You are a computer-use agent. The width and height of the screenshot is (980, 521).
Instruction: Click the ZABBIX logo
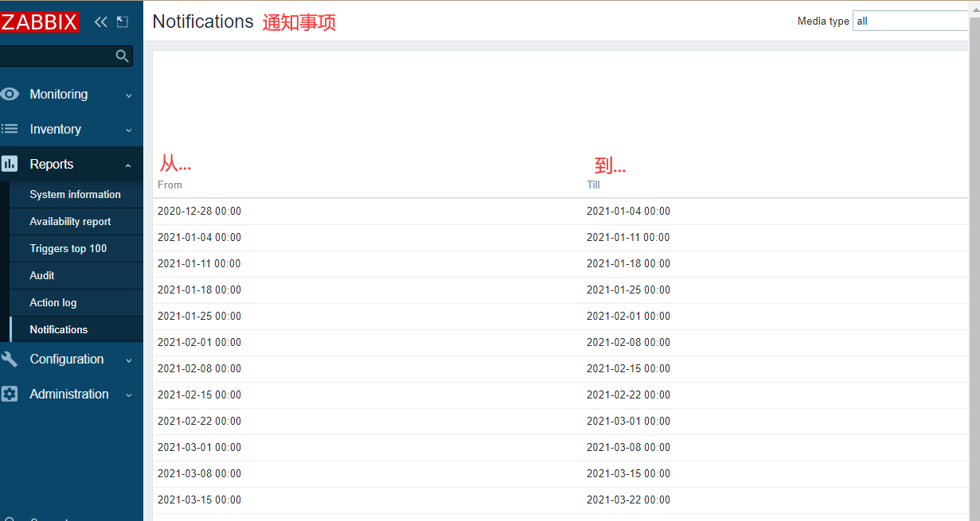(40, 21)
